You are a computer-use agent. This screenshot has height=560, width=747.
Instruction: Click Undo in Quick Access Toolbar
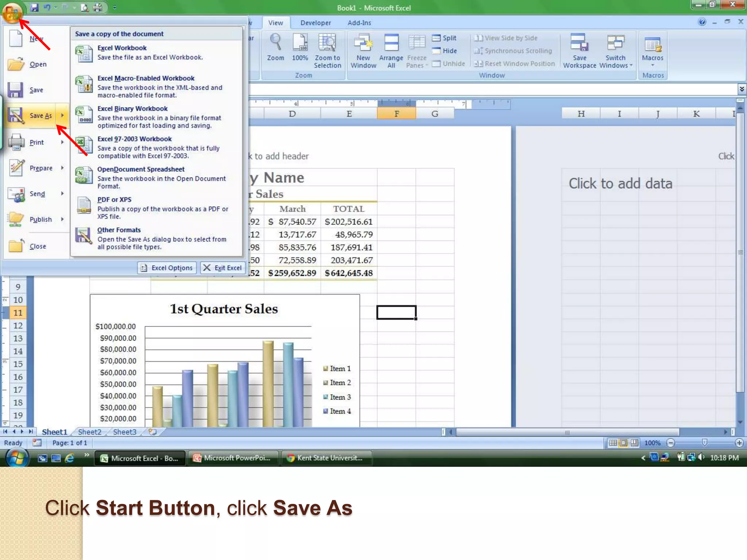tap(47, 7)
